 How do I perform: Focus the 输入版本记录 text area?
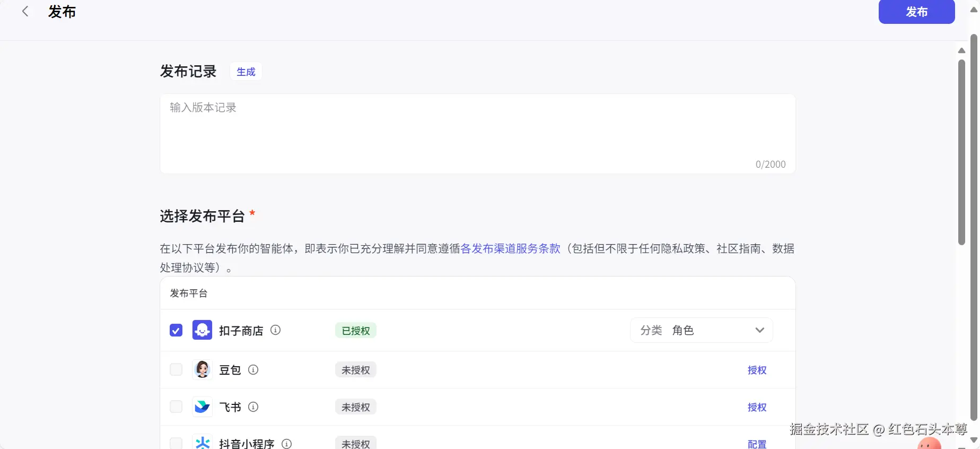coord(477,134)
